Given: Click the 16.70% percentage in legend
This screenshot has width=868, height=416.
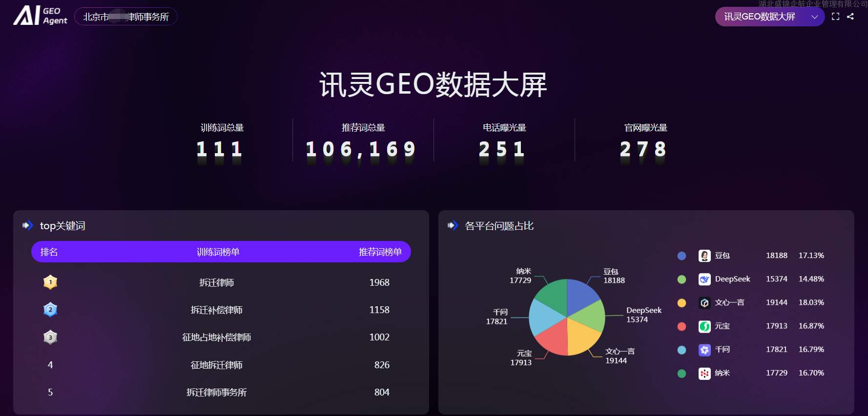Looking at the screenshot, I should pyautogui.click(x=811, y=373).
